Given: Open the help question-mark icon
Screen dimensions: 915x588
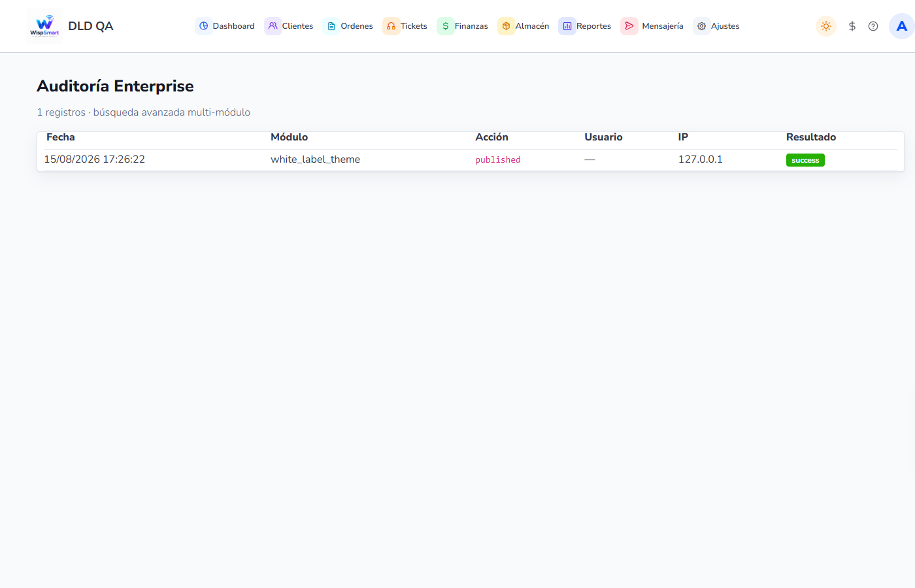Looking at the screenshot, I should [x=873, y=26].
